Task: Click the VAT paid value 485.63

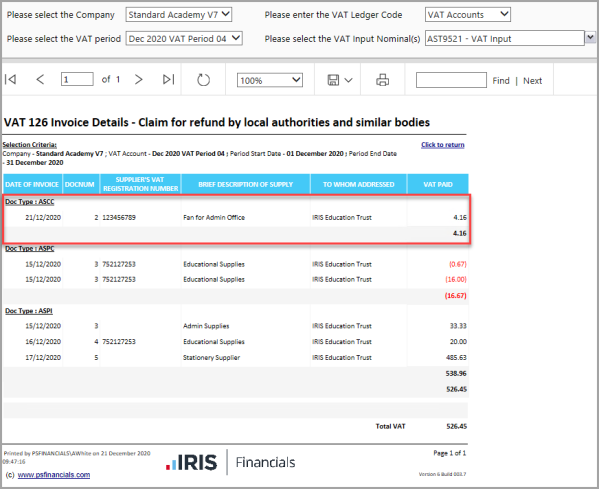Action: coord(456,358)
